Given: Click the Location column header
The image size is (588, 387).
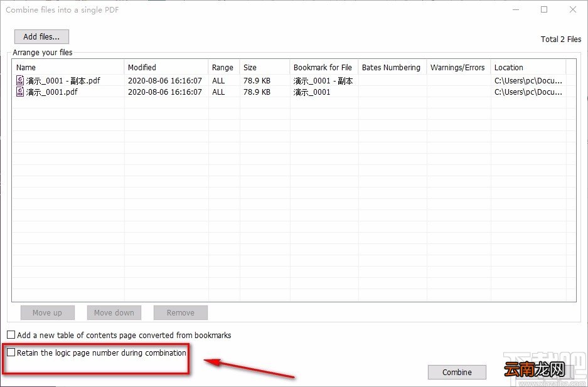Looking at the screenshot, I should coord(528,68).
